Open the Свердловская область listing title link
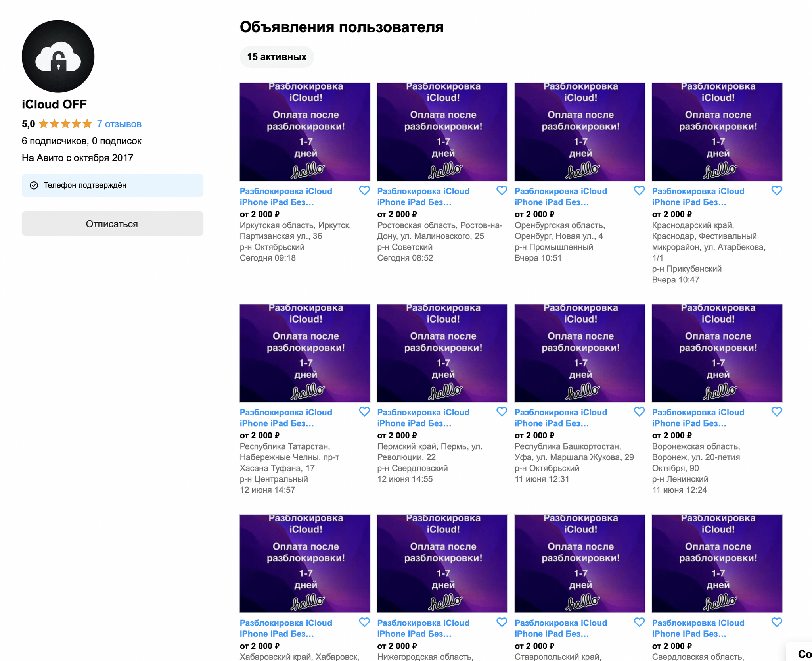 coord(698,628)
